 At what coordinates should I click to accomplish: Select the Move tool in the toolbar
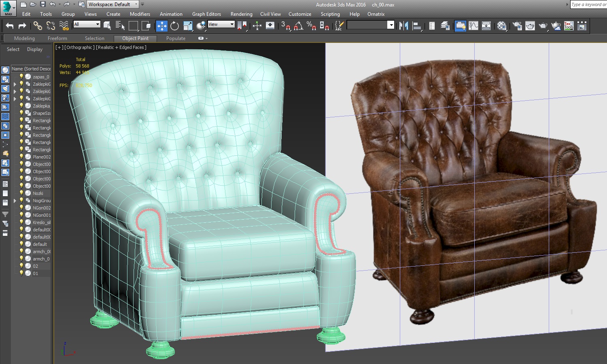161,26
